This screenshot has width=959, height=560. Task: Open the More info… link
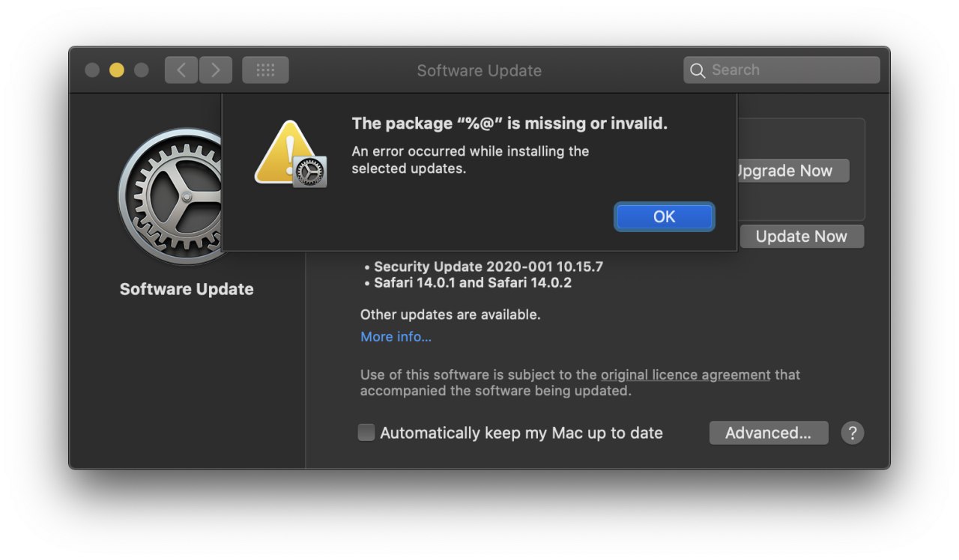coord(396,337)
